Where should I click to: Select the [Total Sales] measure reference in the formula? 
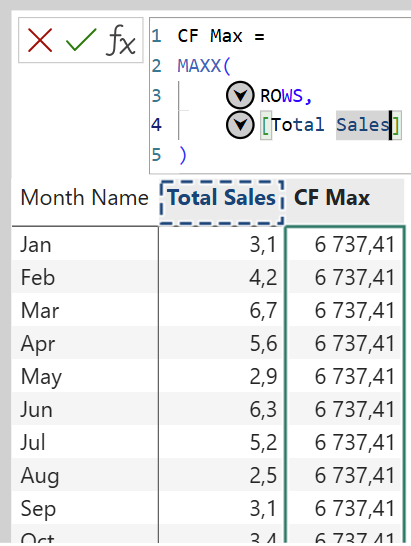(331, 125)
